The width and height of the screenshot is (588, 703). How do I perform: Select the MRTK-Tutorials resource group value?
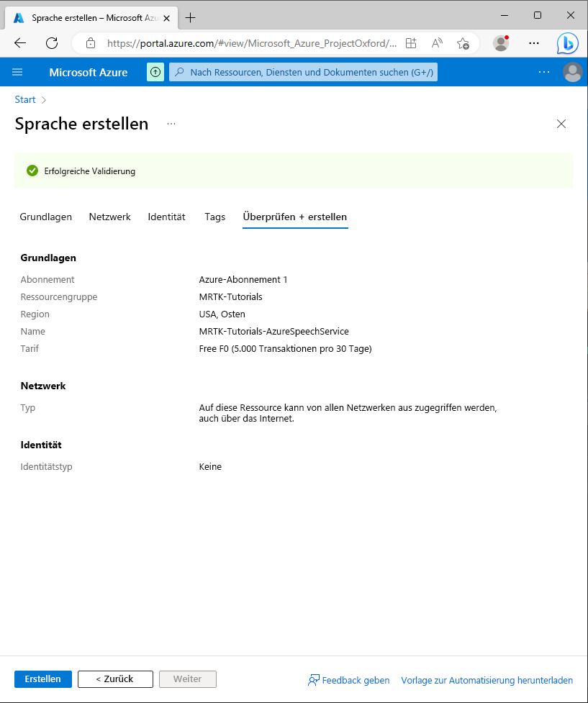tap(230, 296)
